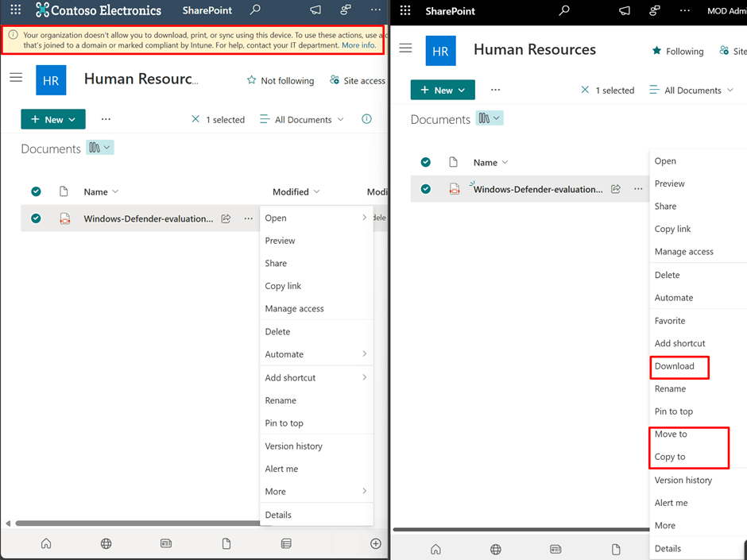Image resolution: width=747 pixels, height=560 pixels.
Task: Click the share icon beside the file under Modified column
Action: click(226, 218)
